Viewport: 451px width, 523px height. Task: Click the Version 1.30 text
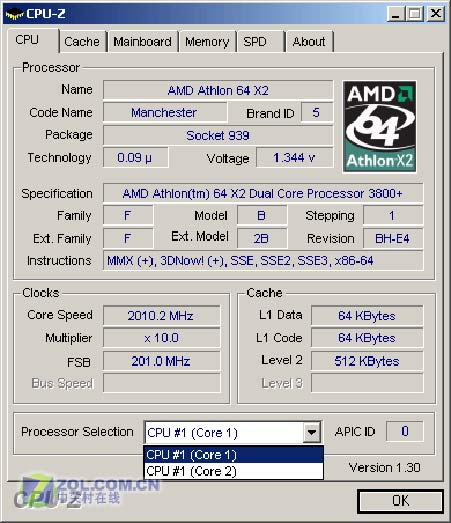pos(385,468)
